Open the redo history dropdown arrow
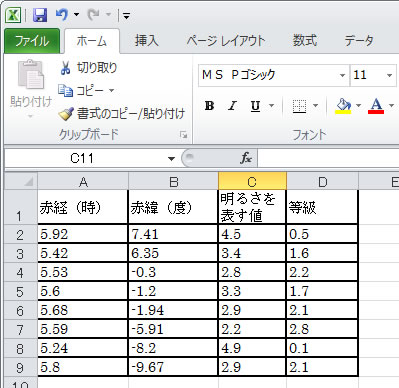Viewport: 399px width, 388px height. (108, 15)
